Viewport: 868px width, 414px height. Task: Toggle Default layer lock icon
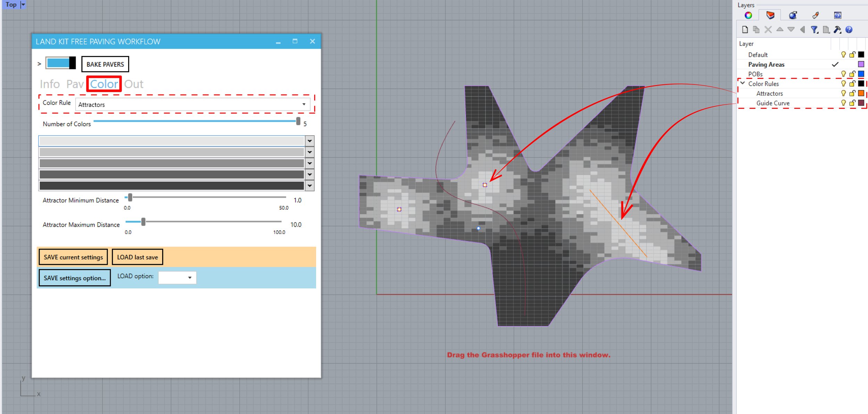click(852, 55)
